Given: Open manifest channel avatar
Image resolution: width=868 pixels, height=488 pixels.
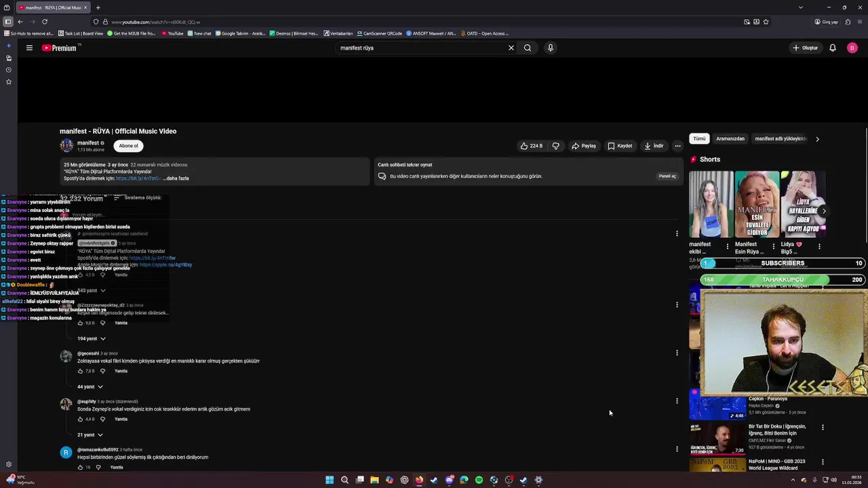Looking at the screenshot, I should click(x=66, y=146).
